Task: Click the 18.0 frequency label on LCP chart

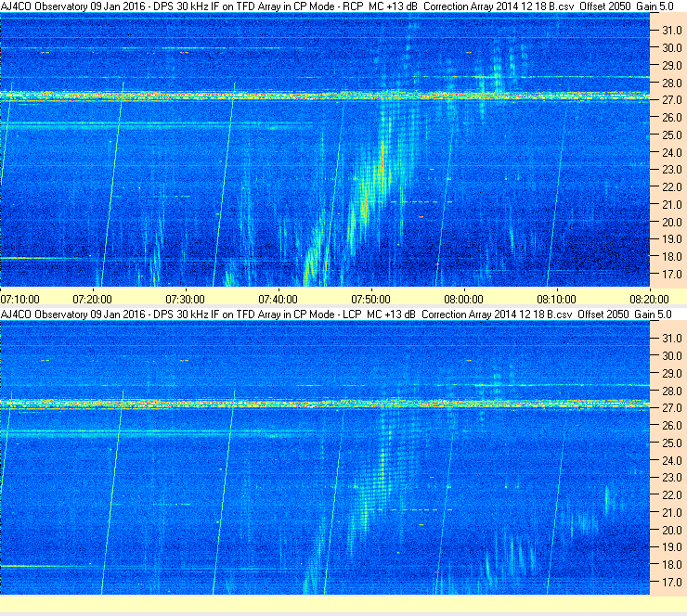Action: click(x=672, y=565)
